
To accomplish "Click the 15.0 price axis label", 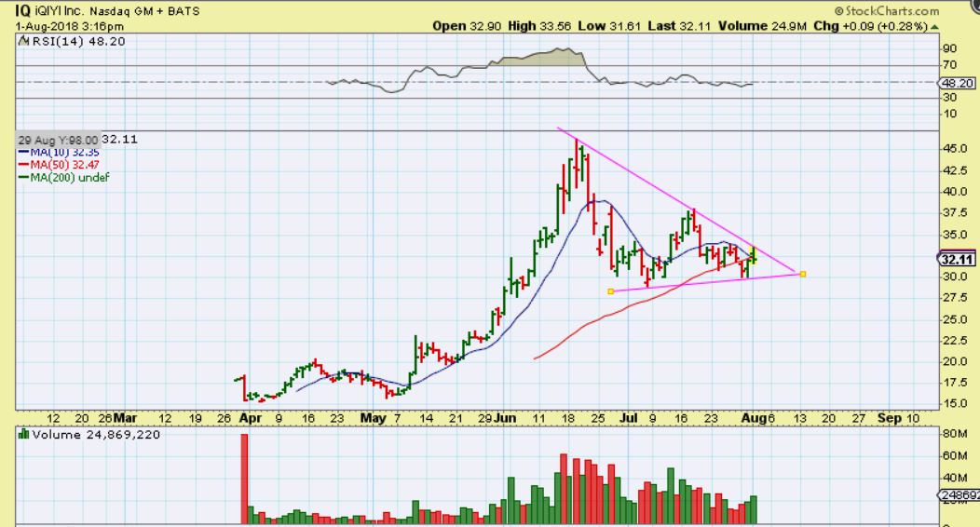I will click(x=957, y=403).
